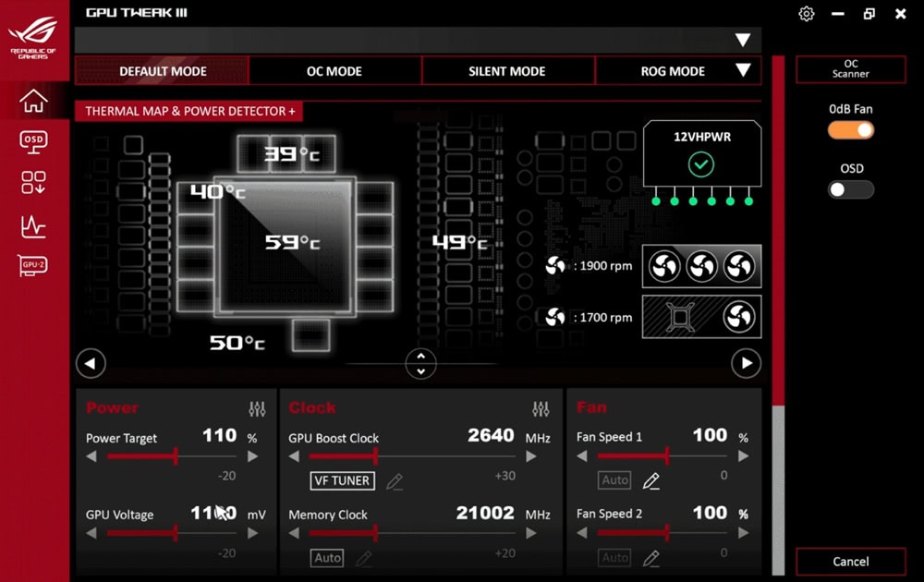924x582 pixels.
Task: Increase GPU Voltage with right arrow
Action: (x=252, y=533)
